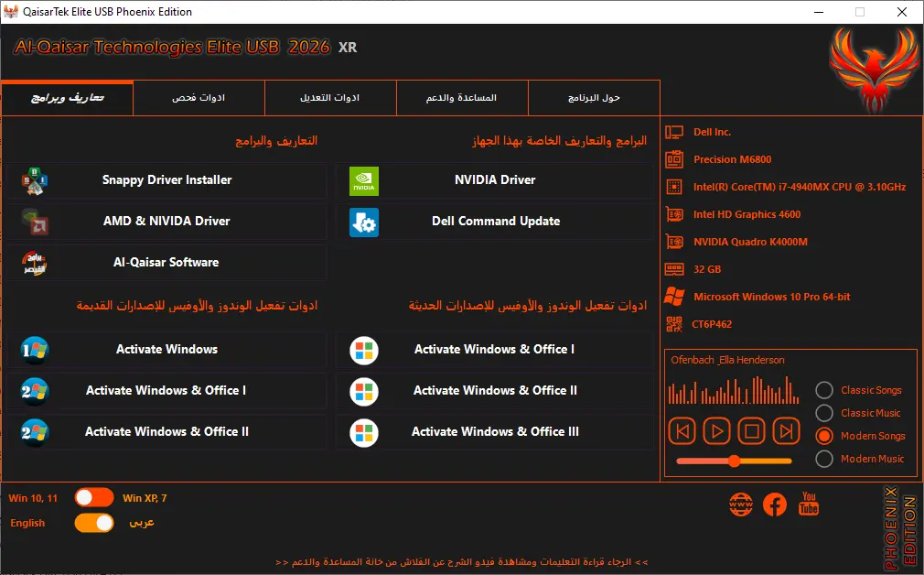This screenshot has width=924, height=575.
Task: Switch to the المساعدة والدعم tab
Action: point(462,98)
